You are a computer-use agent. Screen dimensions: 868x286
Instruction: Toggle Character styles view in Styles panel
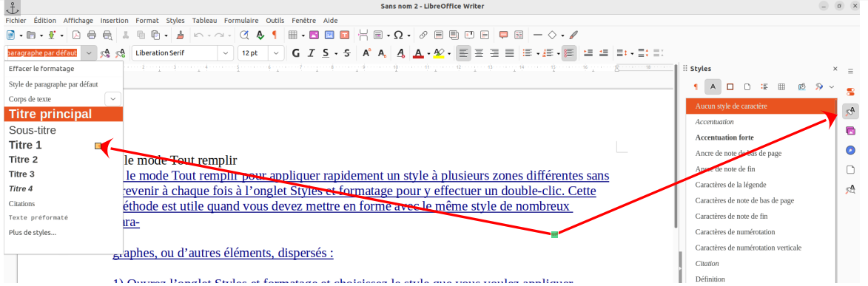pos(713,87)
